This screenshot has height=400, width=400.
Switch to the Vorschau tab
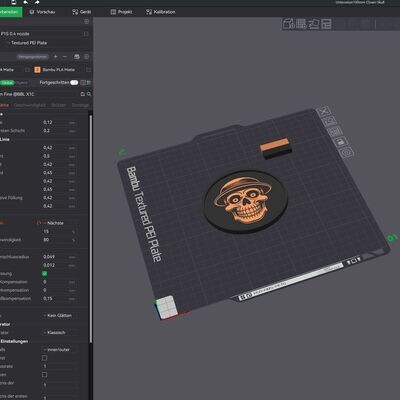pos(42,12)
